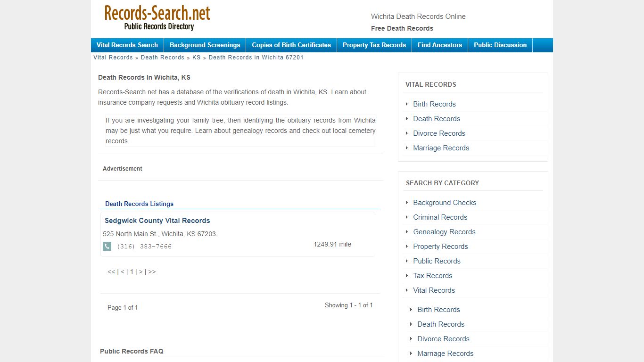
Task: Click phone number (316) 383-7666
Action: pyautogui.click(x=144, y=247)
